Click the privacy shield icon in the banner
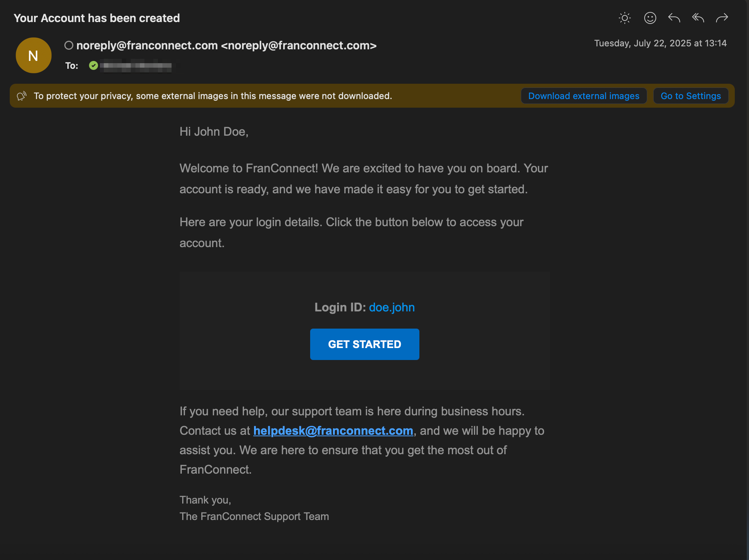This screenshot has height=560, width=749. [x=22, y=96]
